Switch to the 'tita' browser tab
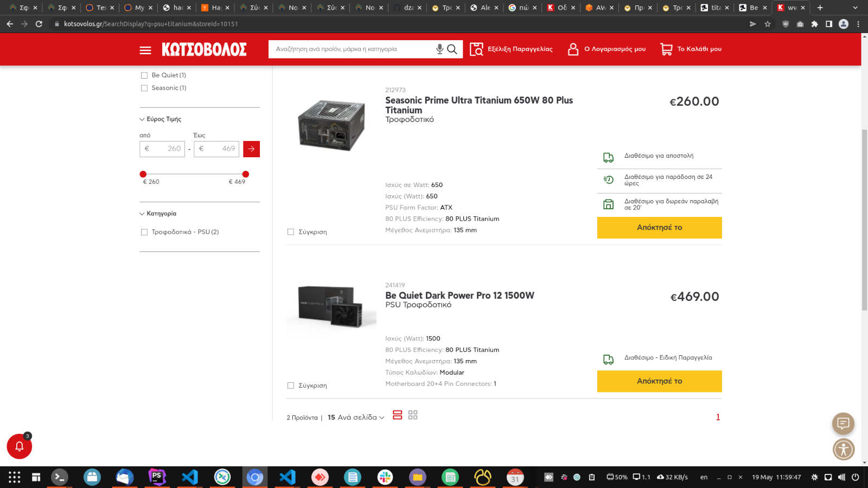This screenshot has width=868, height=488. pyautogui.click(x=715, y=8)
